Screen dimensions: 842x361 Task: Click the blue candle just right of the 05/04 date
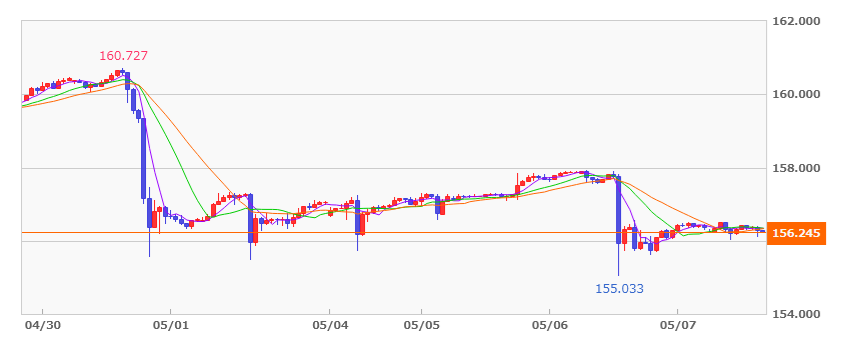click(357, 216)
